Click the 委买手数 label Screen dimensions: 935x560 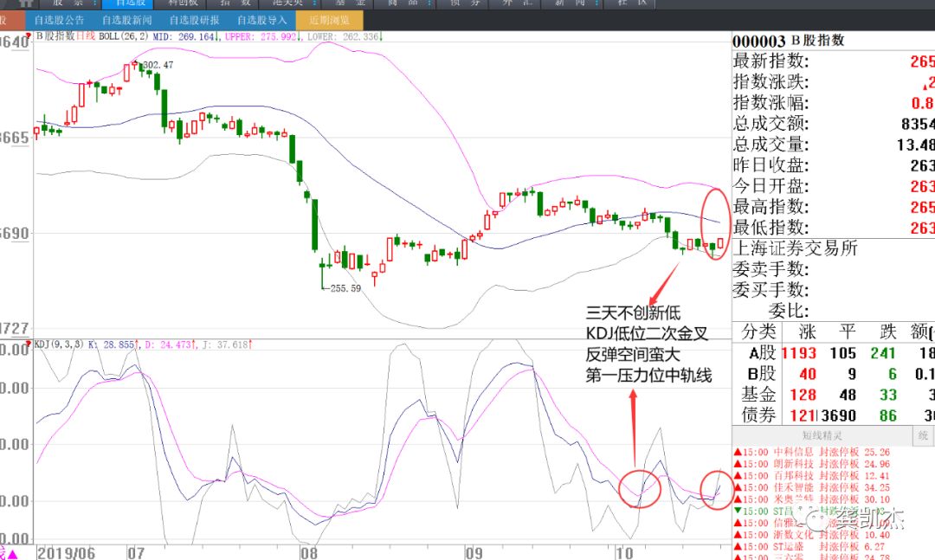[x=771, y=290]
